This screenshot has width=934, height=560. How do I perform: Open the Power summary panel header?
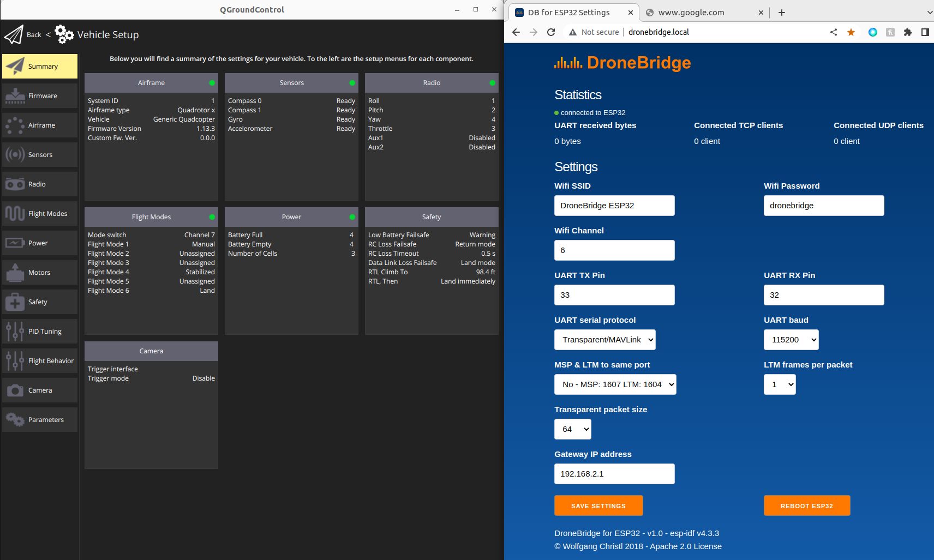(291, 217)
